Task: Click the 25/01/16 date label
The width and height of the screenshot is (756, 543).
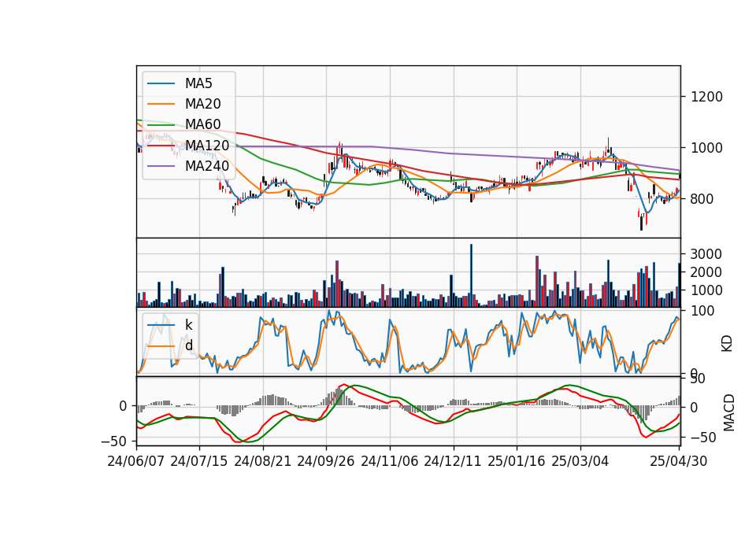Action: click(517, 461)
